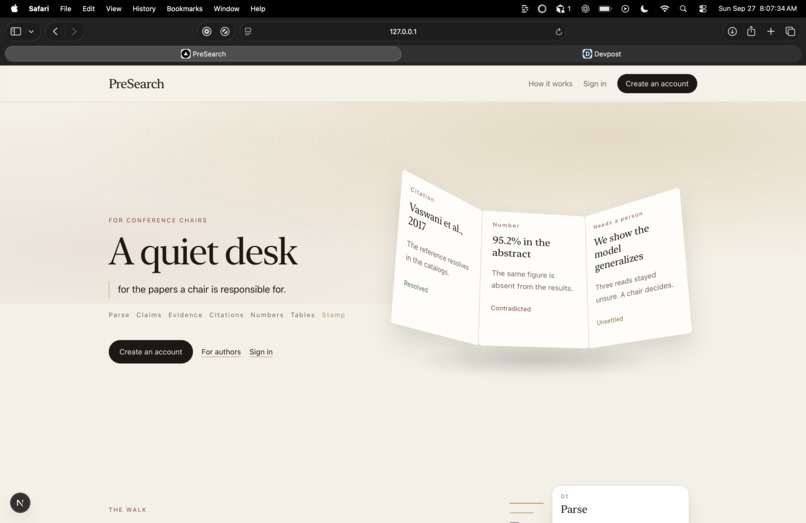Click the privacy shield extension icon
Image resolution: width=806 pixels, height=523 pixels.
(x=207, y=31)
